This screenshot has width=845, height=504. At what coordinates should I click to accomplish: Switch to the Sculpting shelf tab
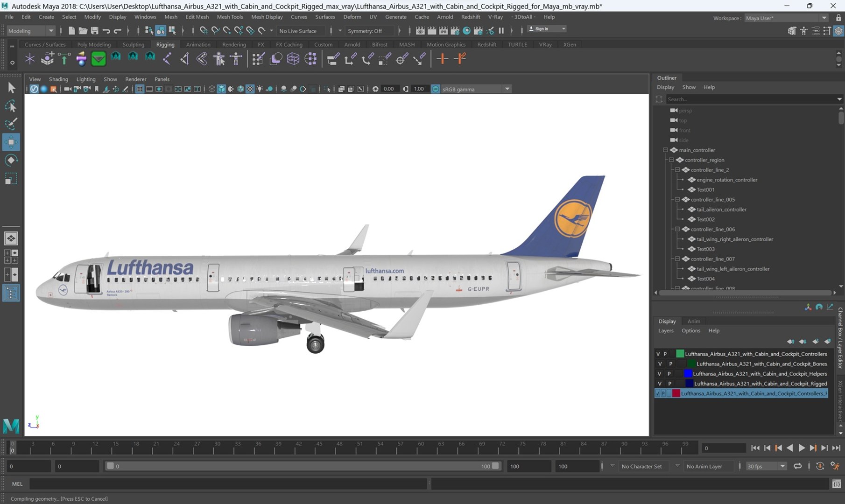pos(133,44)
